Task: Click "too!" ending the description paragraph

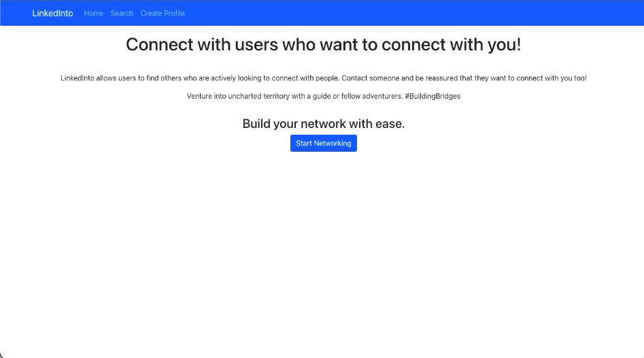Action: click(580, 78)
